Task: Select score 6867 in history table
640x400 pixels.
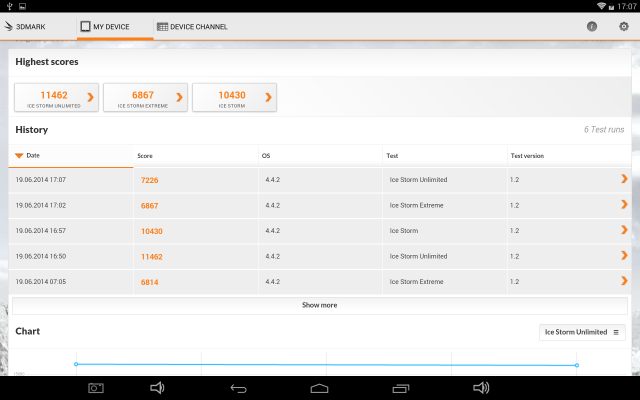Action: click(149, 206)
